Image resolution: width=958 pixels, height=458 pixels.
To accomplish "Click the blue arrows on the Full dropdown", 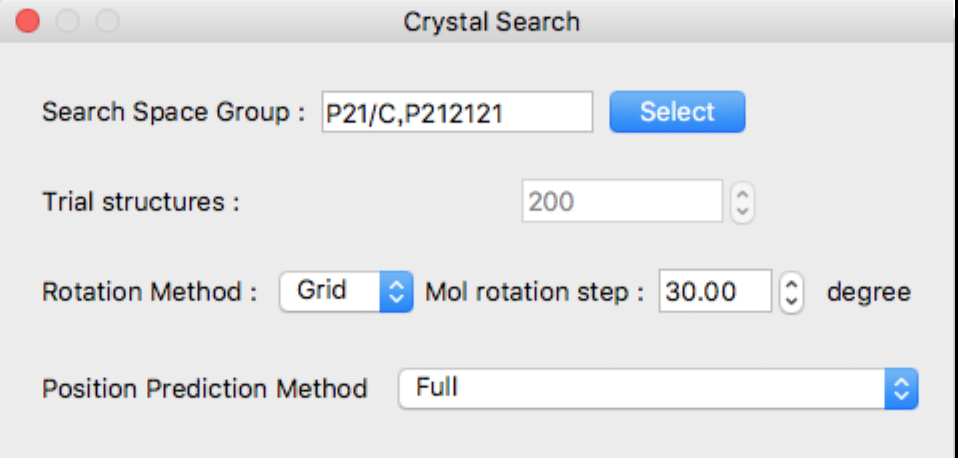I will 901,388.
